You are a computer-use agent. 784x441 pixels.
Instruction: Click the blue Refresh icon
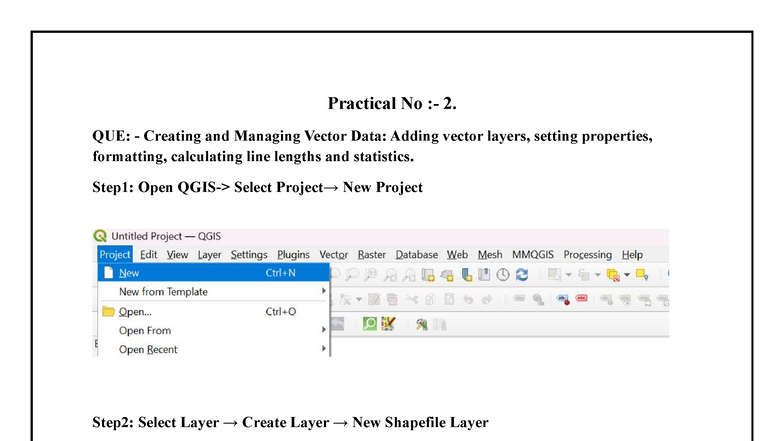(x=522, y=274)
